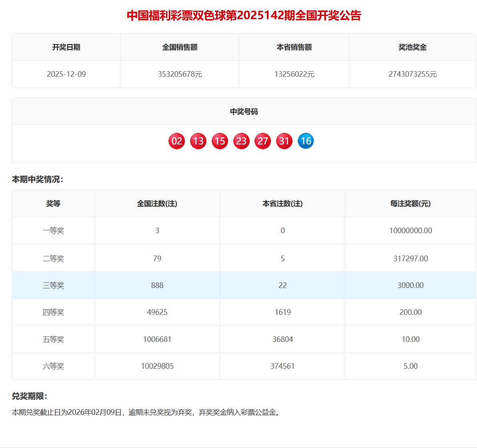The width and height of the screenshot is (477, 448).
Task: Click fifth prize amount 10.00
Action: click(x=411, y=340)
